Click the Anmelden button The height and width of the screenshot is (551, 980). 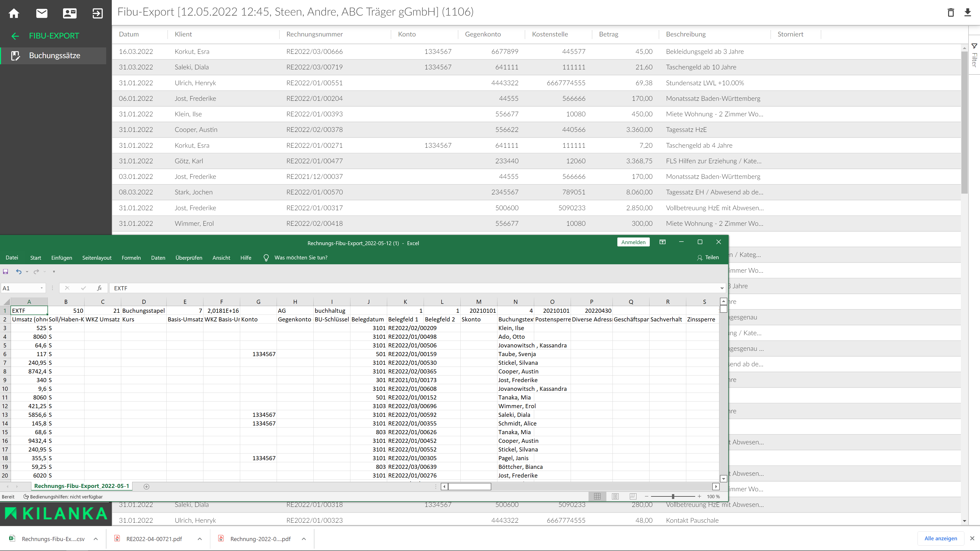click(633, 242)
